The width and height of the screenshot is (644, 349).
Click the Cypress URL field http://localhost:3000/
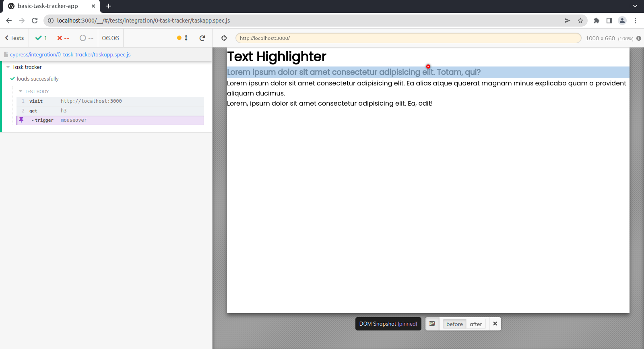pyautogui.click(x=408, y=38)
